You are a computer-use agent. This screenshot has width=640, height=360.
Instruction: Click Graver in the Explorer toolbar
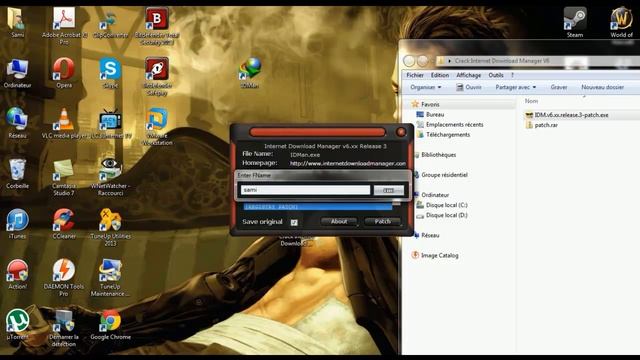tap(559, 87)
